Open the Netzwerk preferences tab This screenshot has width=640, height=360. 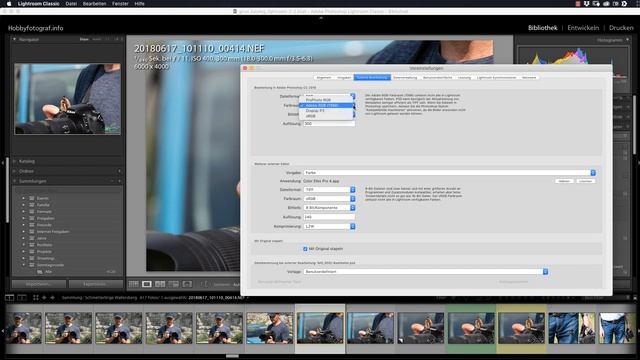coord(529,78)
